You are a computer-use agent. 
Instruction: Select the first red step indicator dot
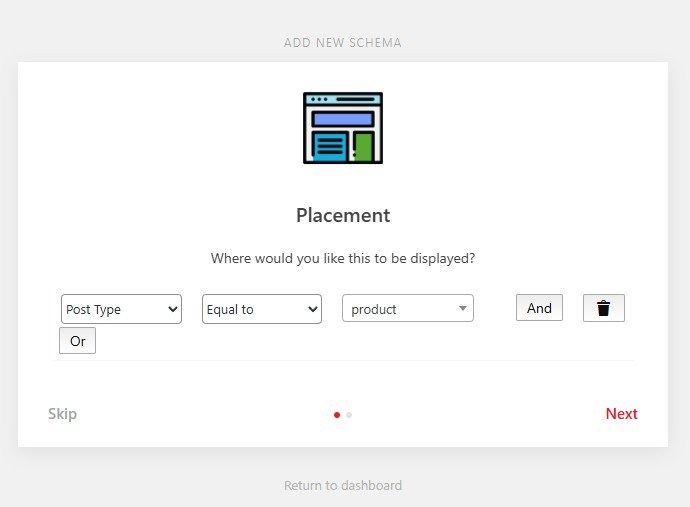pos(337,414)
